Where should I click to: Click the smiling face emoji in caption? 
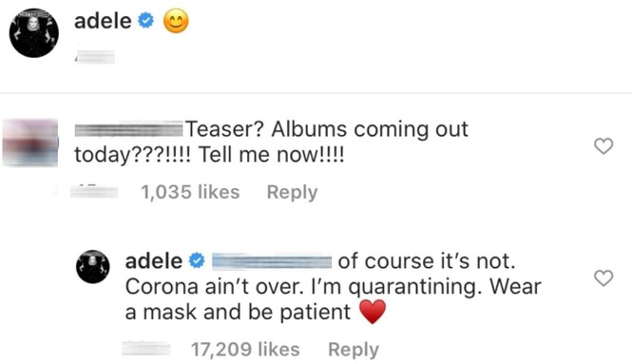176,21
